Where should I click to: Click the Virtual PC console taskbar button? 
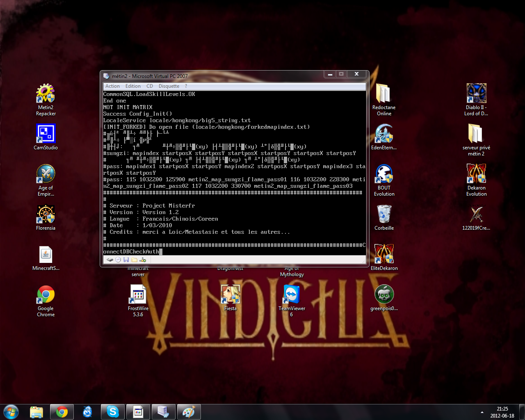[x=138, y=411]
